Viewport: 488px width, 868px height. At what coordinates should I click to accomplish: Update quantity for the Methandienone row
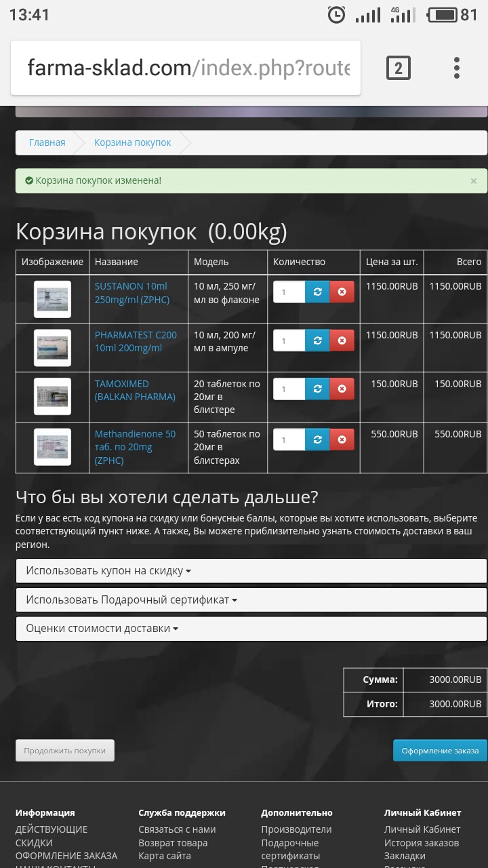click(x=317, y=439)
